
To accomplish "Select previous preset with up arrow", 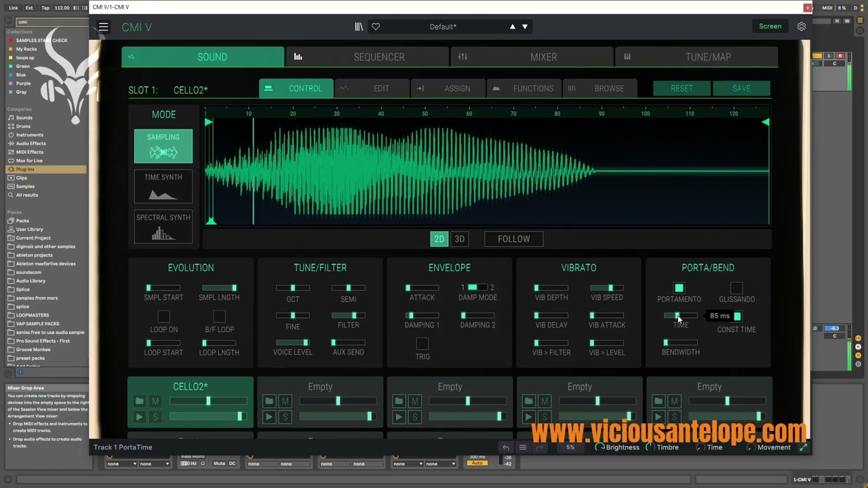I will point(512,26).
